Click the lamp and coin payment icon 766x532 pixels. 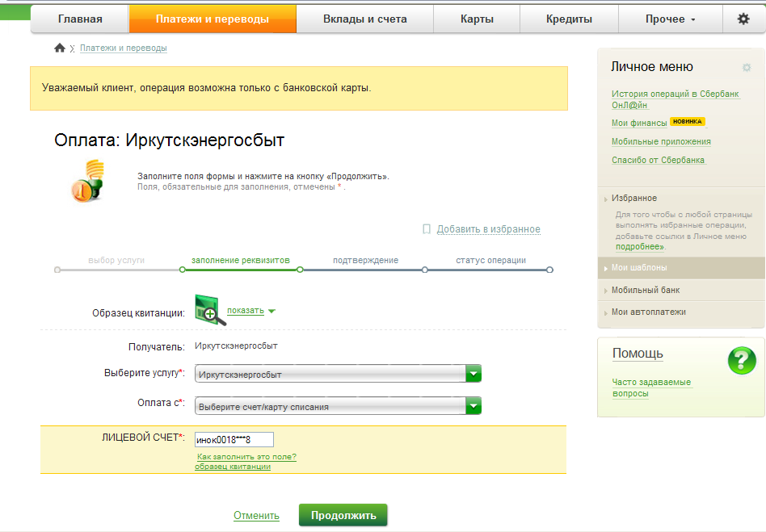coord(88,181)
